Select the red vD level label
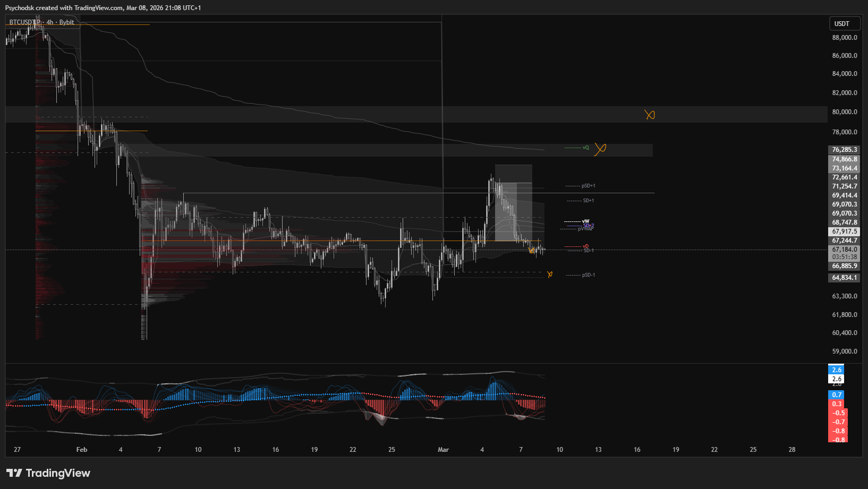This screenshot has width=868, height=489. [x=585, y=246]
